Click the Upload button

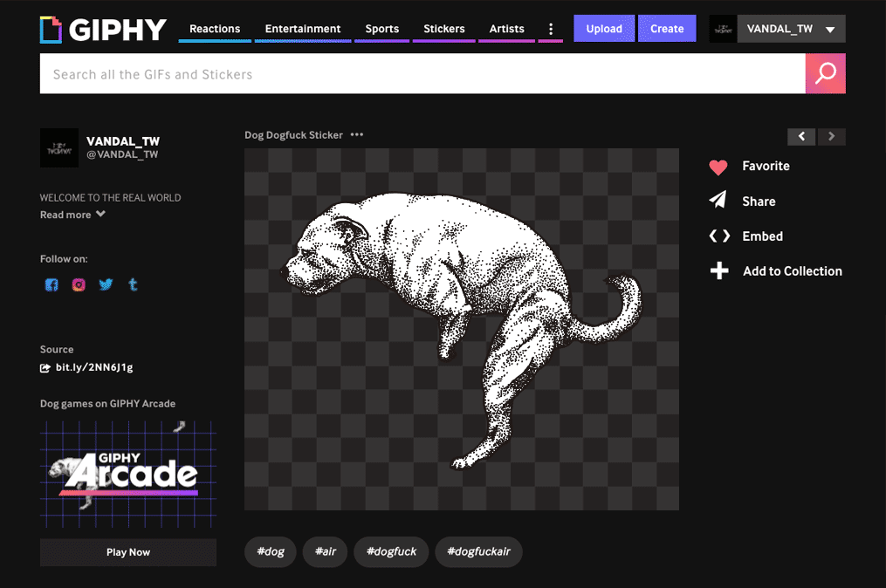point(604,29)
